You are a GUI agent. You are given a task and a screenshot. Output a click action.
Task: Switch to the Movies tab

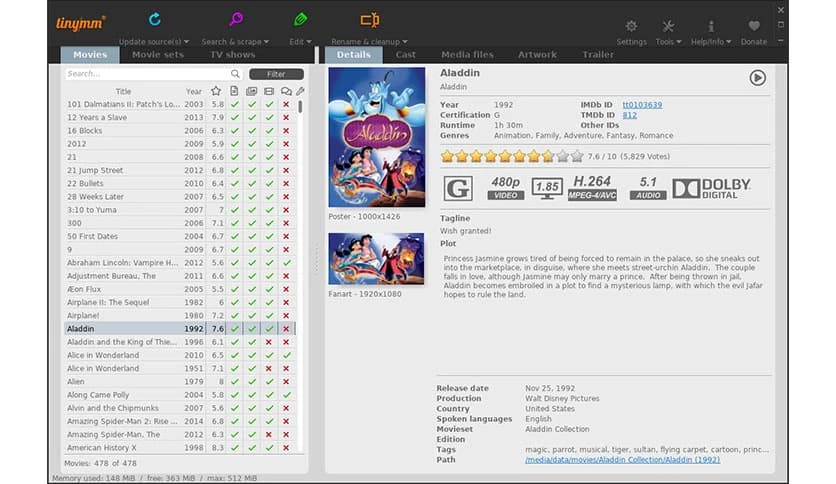[x=90, y=54]
